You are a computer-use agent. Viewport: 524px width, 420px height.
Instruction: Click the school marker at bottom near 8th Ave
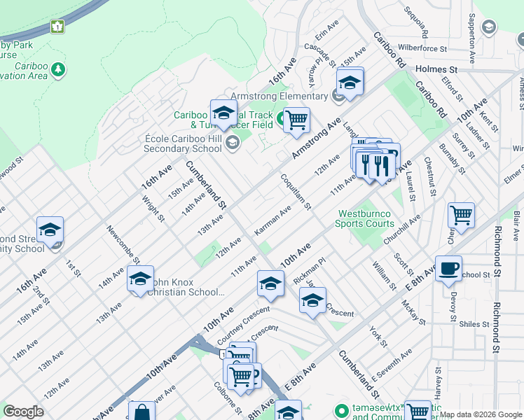pos(288,410)
